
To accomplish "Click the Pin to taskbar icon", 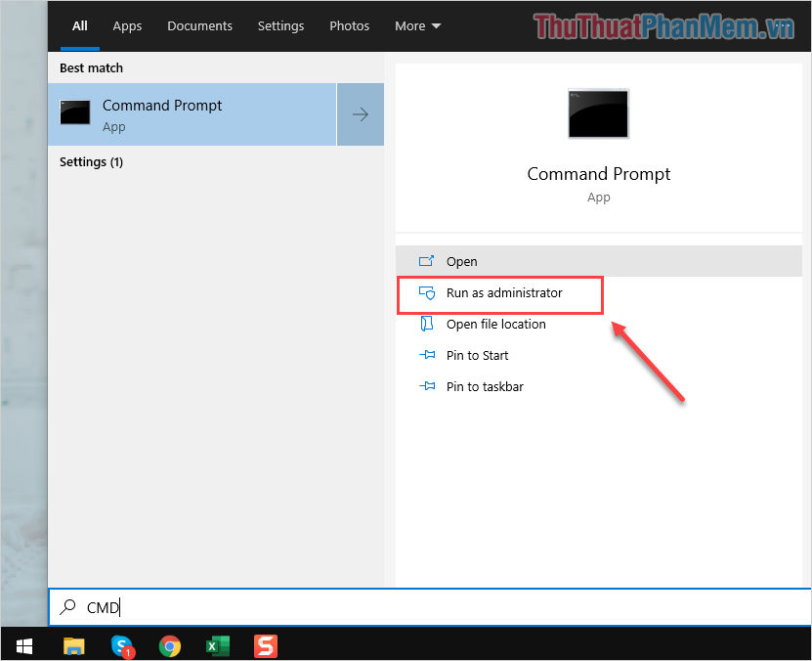I will 427,386.
